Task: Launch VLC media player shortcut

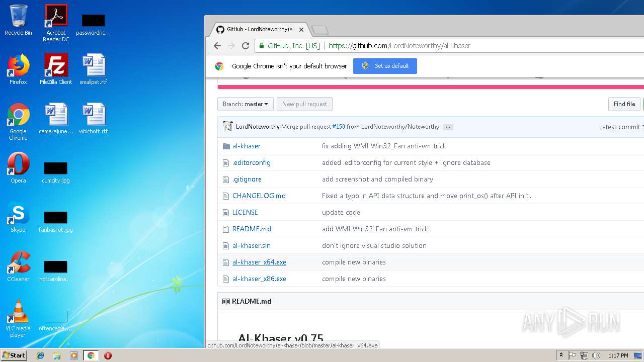Action: click(x=18, y=319)
